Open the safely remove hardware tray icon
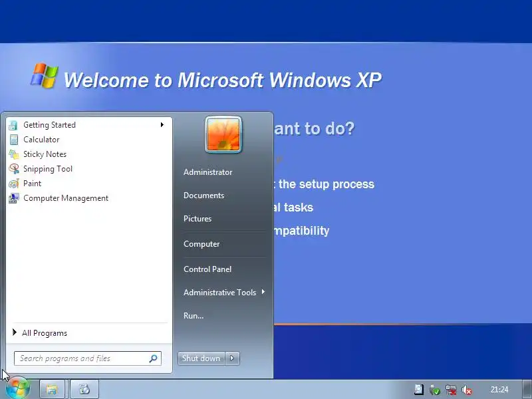 [435, 390]
